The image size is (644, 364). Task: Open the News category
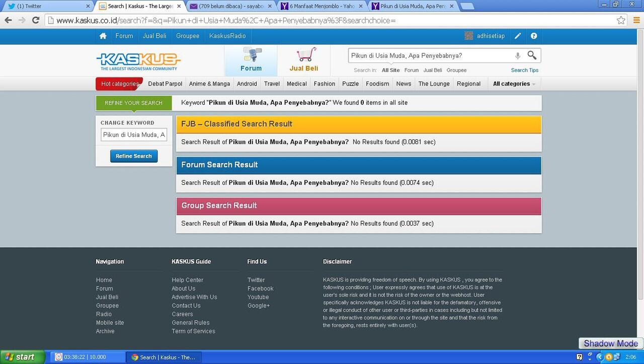(404, 84)
